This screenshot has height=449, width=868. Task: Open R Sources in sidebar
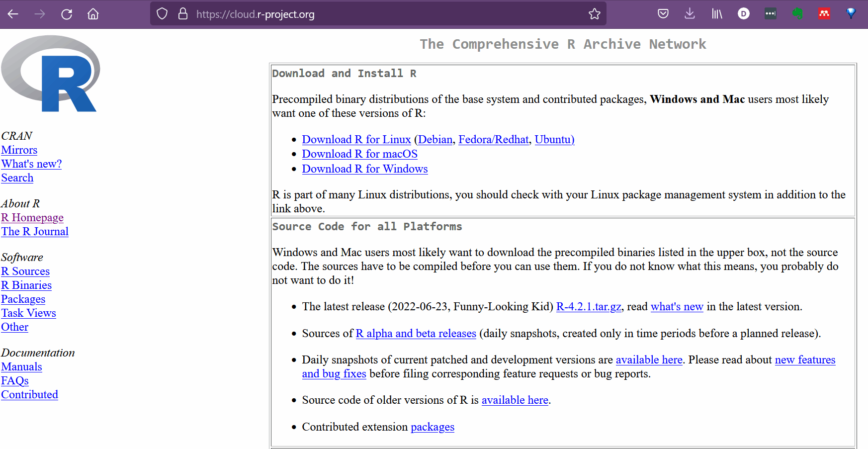tap(25, 271)
